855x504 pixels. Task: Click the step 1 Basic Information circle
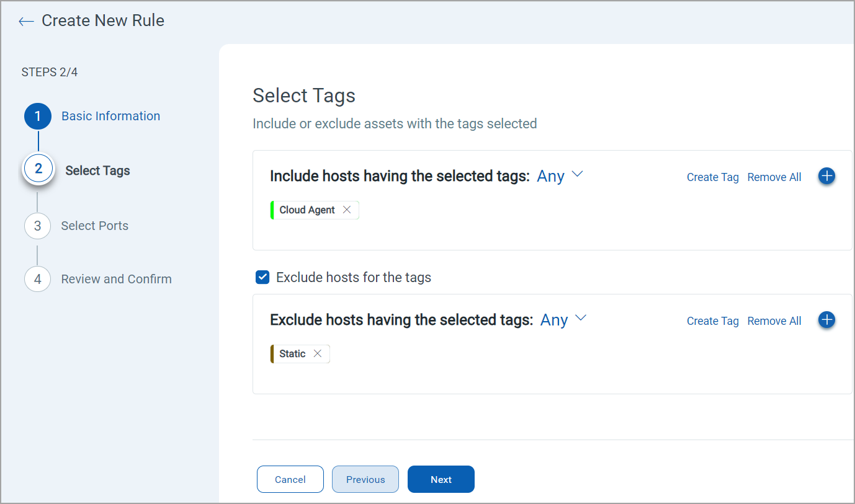pyautogui.click(x=37, y=116)
